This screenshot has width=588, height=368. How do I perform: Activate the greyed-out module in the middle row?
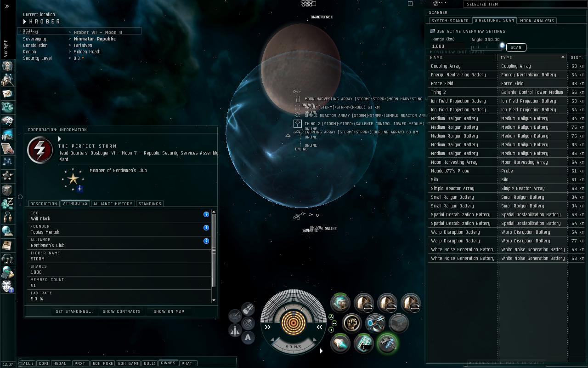399,323
